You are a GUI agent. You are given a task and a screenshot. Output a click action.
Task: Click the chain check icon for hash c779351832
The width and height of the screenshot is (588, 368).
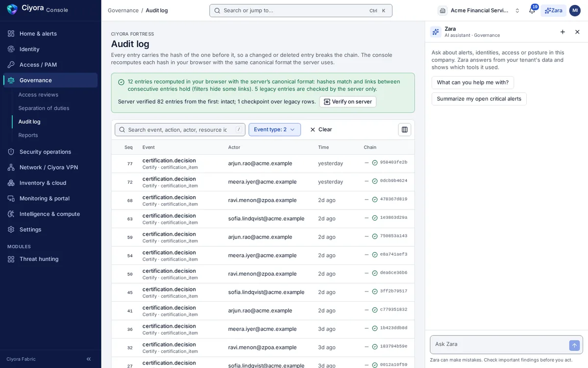coord(375,310)
